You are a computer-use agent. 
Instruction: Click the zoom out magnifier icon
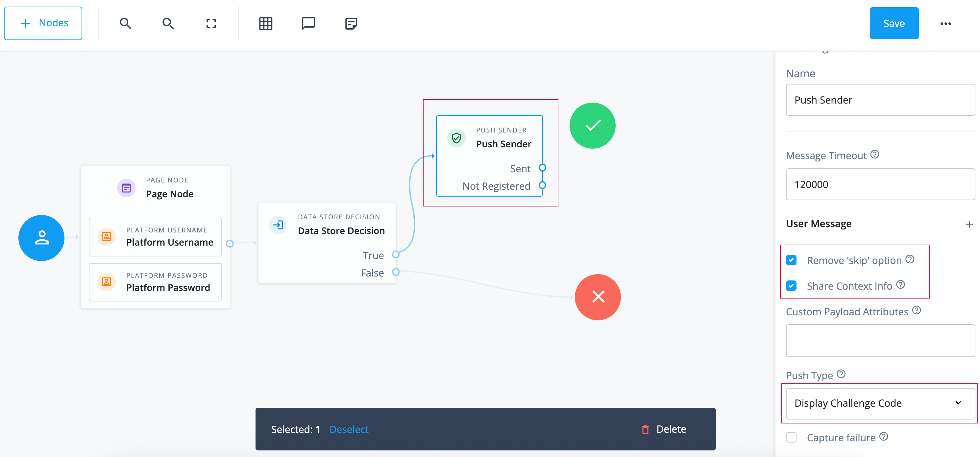click(x=168, y=23)
